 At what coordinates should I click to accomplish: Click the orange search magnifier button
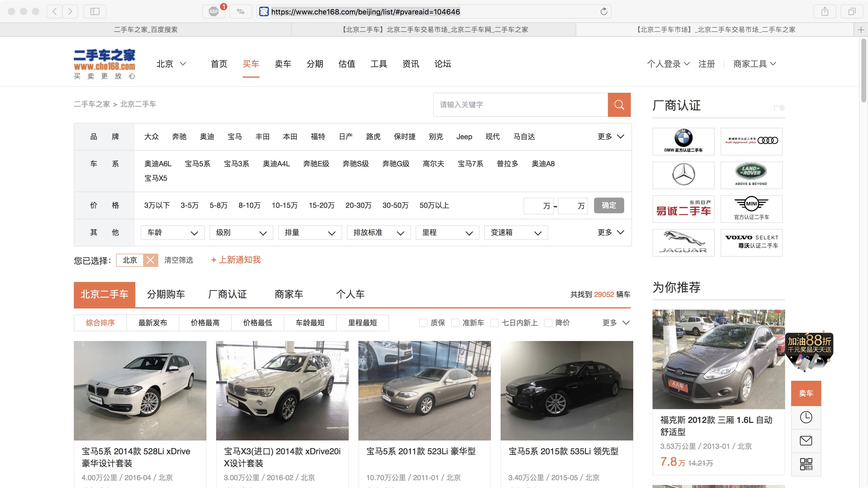(x=619, y=105)
